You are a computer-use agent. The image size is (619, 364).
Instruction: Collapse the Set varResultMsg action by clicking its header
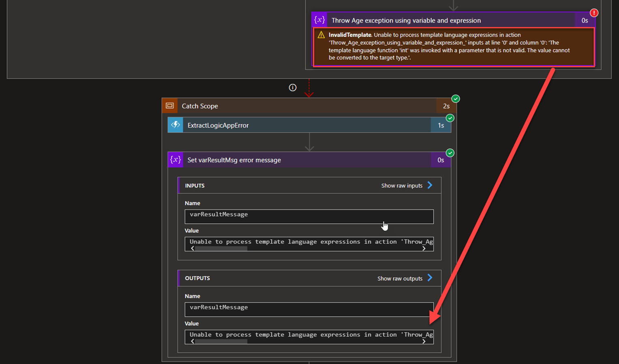click(284, 160)
